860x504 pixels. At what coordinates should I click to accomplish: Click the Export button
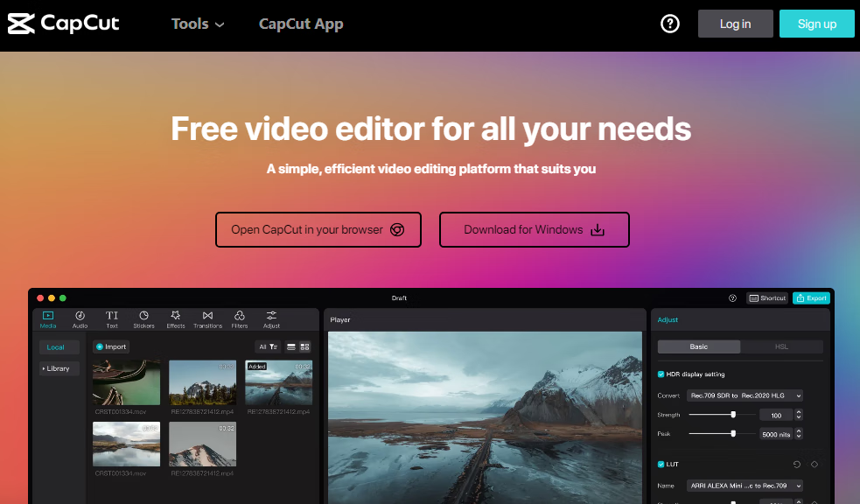tap(811, 297)
